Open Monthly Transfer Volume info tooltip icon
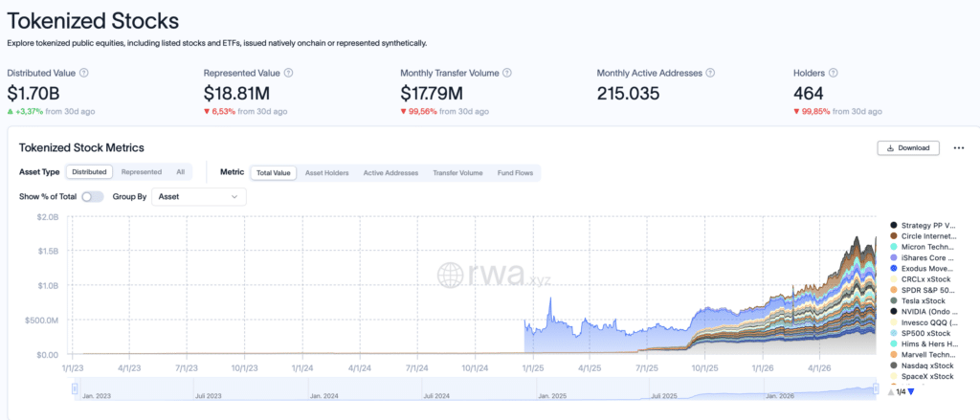 (x=507, y=73)
